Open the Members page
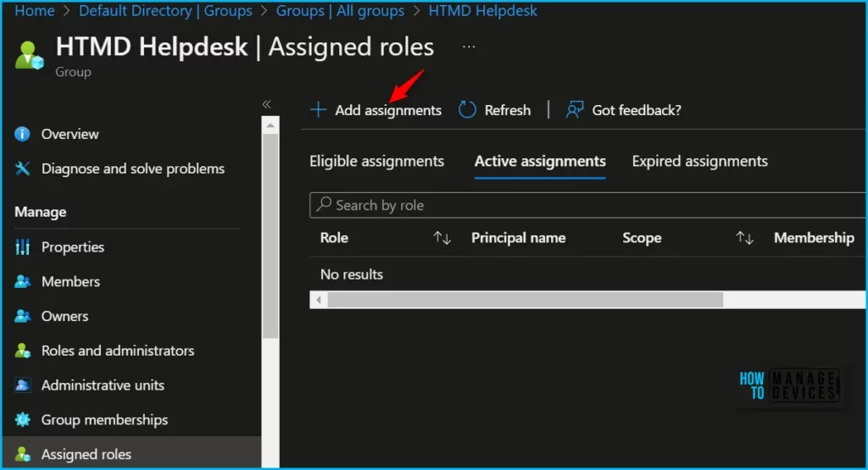 pyautogui.click(x=71, y=281)
